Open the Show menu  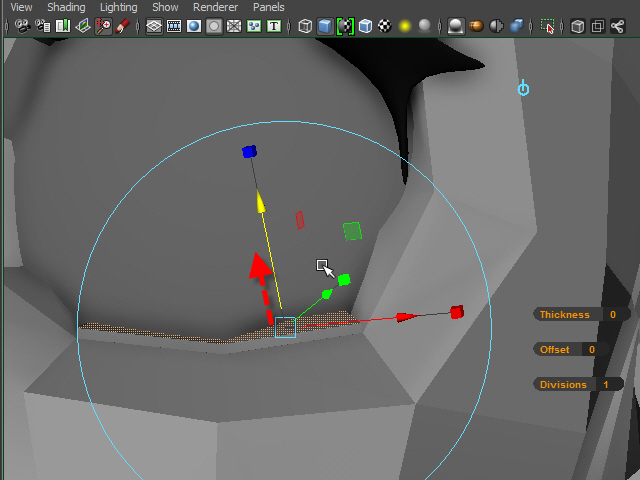coord(165,7)
